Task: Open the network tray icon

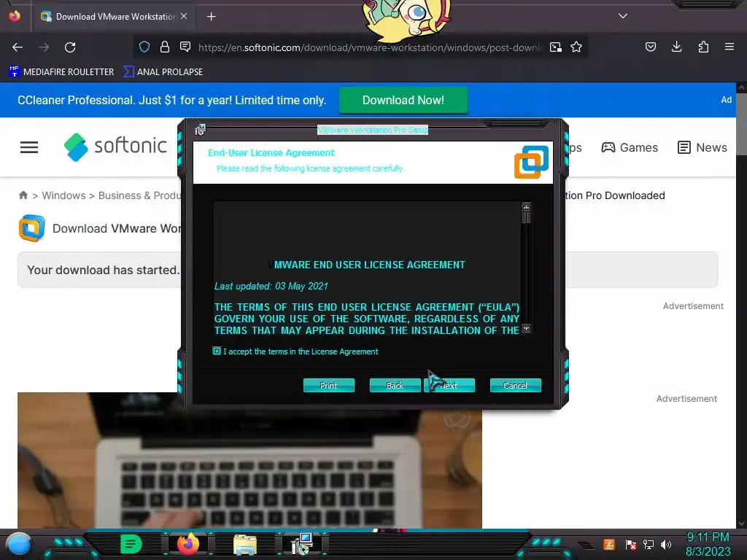Action: click(649, 544)
